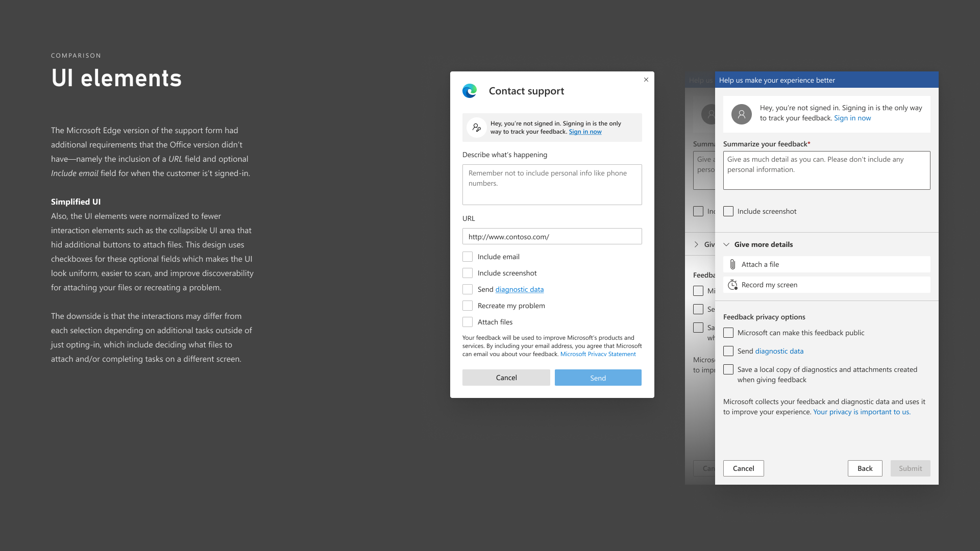980x551 pixels.
Task: Click the COMPARISON label above the title
Action: (76, 56)
